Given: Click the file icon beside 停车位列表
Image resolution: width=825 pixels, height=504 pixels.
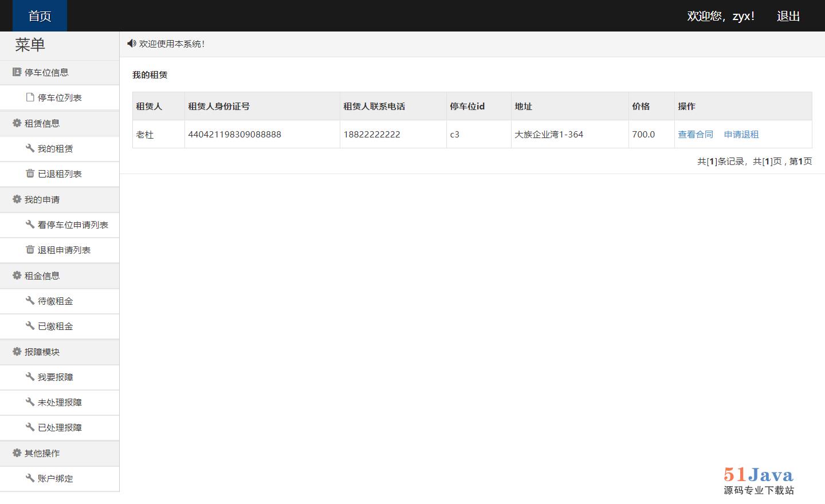Looking at the screenshot, I should tap(30, 97).
